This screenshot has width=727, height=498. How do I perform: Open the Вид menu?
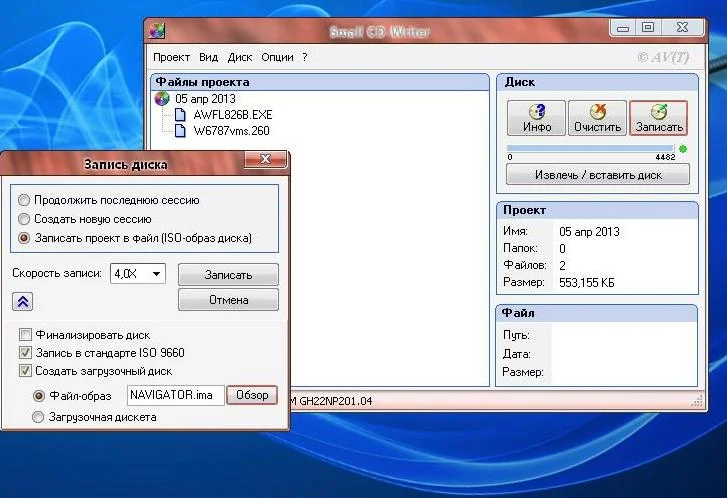point(209,57)
